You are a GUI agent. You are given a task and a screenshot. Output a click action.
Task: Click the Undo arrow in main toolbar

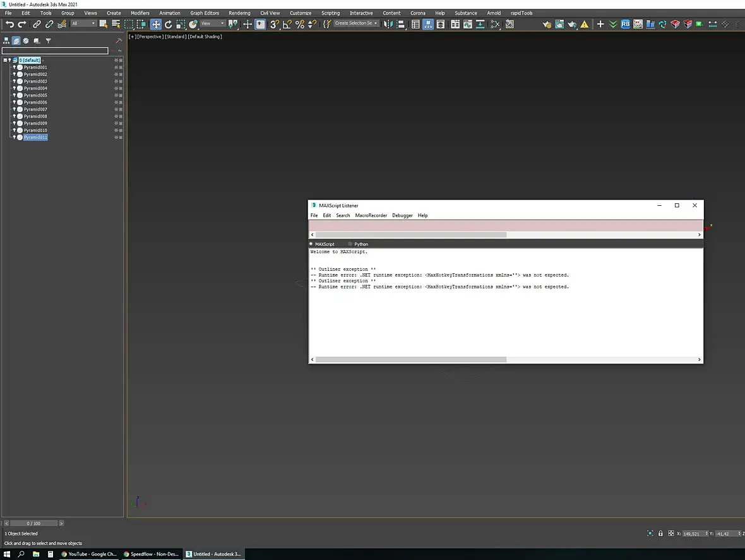(x=9, y=24)
